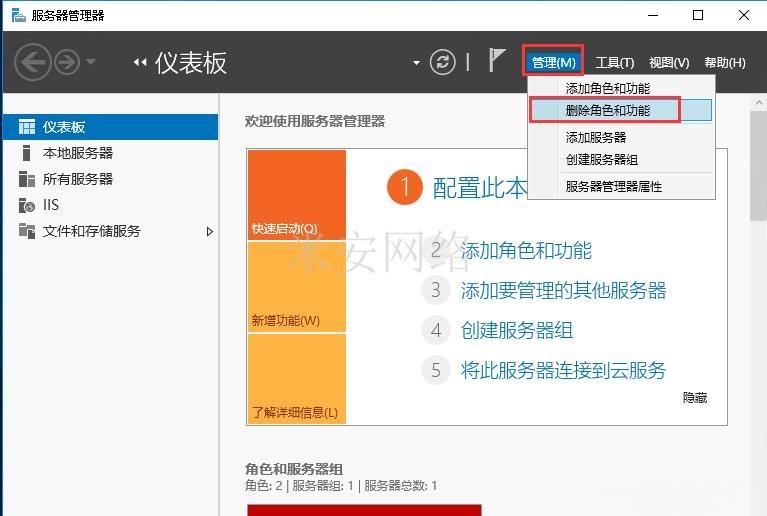Screen dimensions: 767x516
Task: Click the number 4 circle icon
Action: point(436,330)
